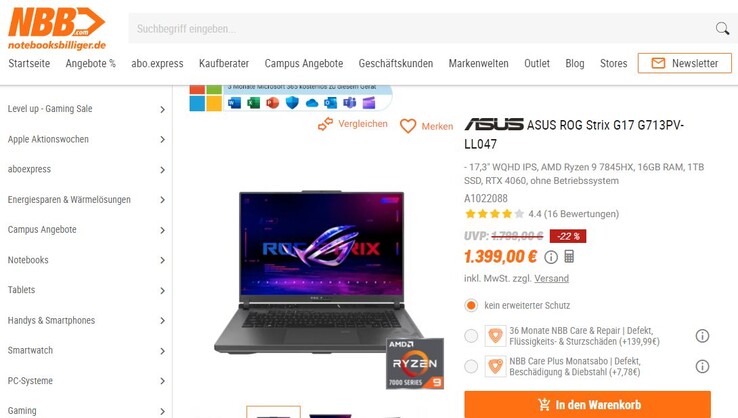Select 36 Monate NBB Care & Repair option
Viewport: 738px width, 418px height.
[x=471, y=336]
